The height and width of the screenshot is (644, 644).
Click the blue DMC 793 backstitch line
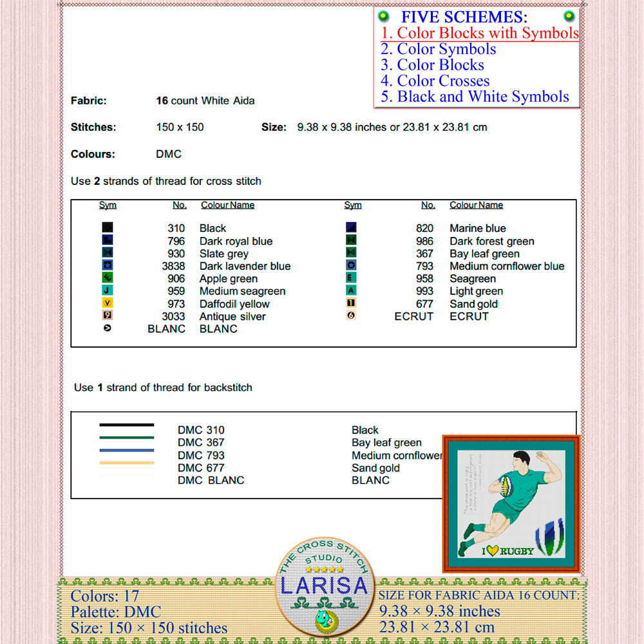pos(126,450)
